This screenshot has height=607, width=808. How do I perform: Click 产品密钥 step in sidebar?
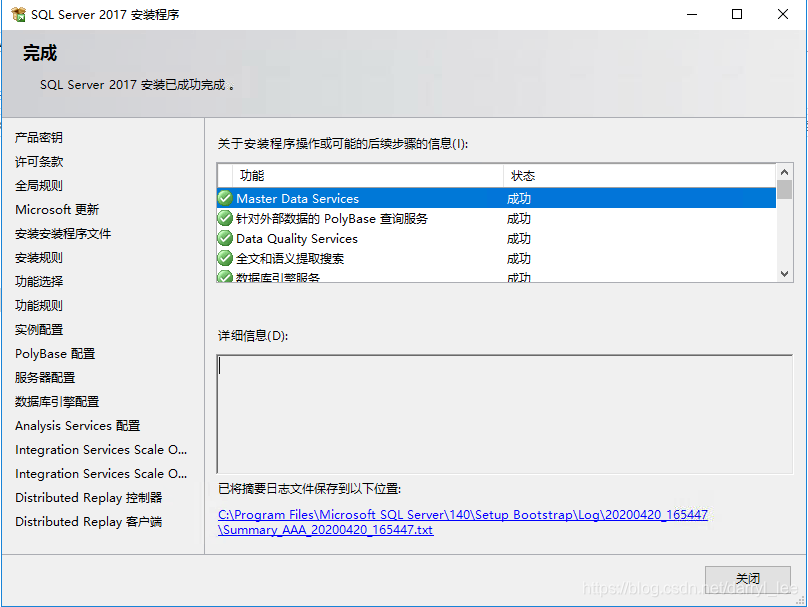tap(39, 138)
